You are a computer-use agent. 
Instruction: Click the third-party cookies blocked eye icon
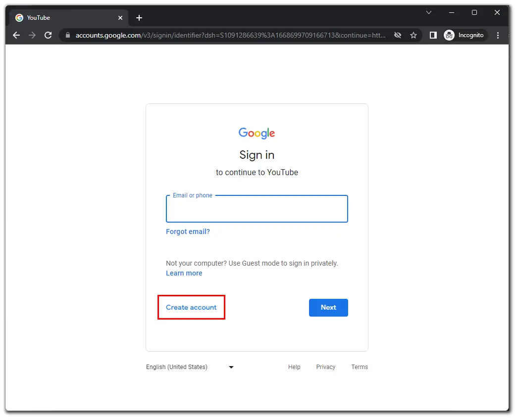[x=398, y=35]
